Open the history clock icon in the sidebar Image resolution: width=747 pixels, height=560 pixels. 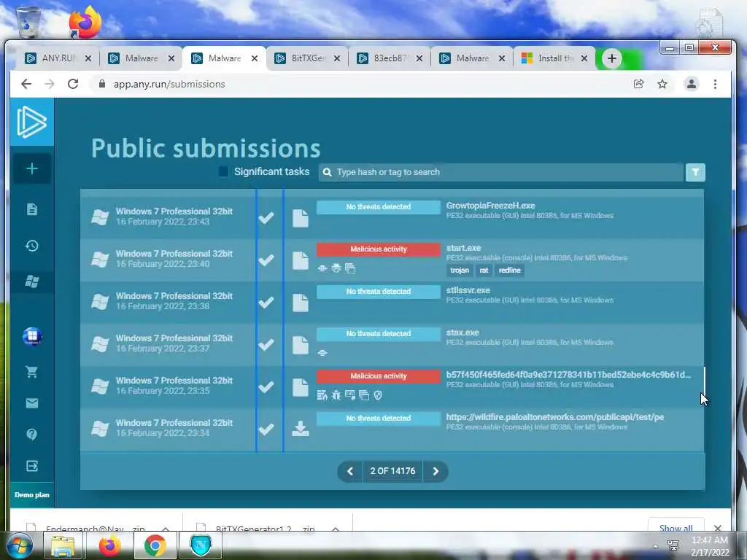tap(32, 246)
